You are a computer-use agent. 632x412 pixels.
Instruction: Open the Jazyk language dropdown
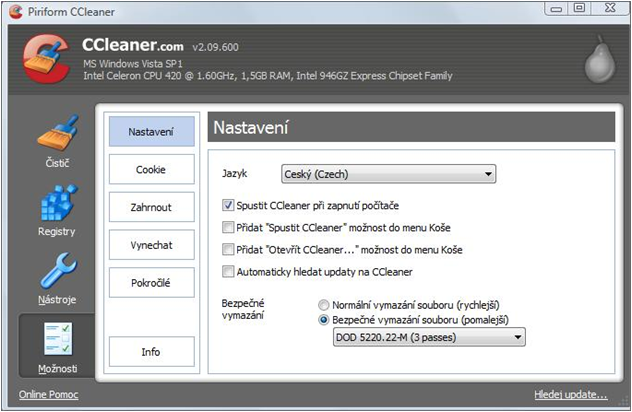point(389,174)
